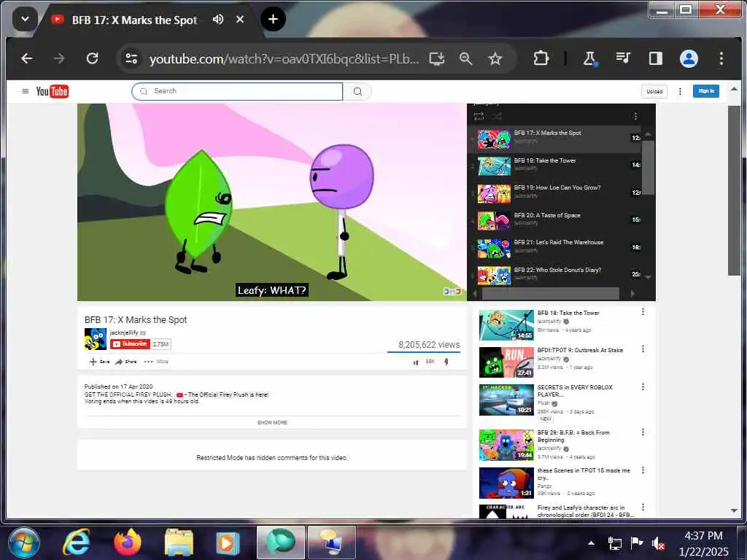Go forward to the next page
Viewport: 747px width, 560px height.
(x=59, y=58)
